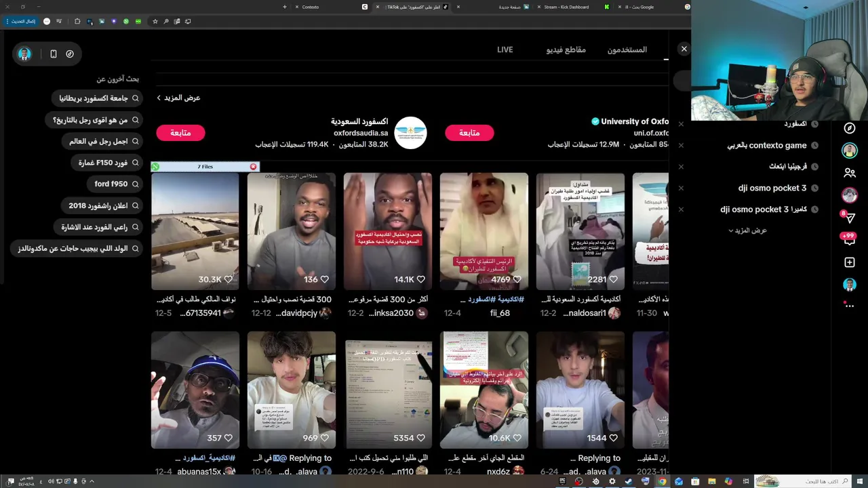Open Steam icon in the taskbar

tap(629, 481)
